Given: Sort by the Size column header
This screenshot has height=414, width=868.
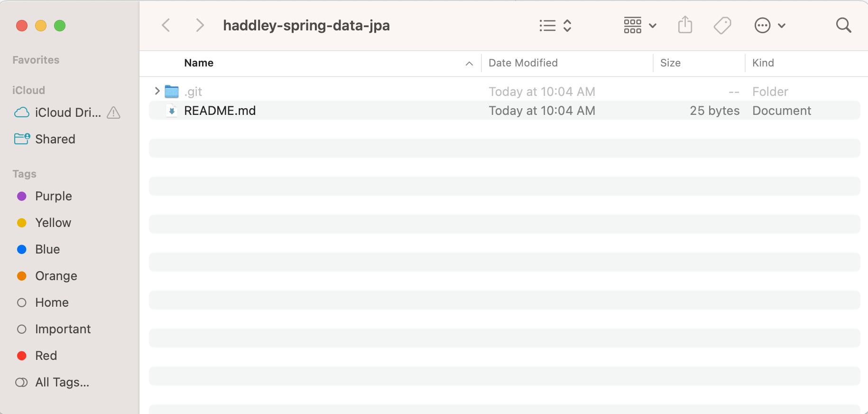Looking at the screenshot, I should pyautogui.click(x=670, y=63).
